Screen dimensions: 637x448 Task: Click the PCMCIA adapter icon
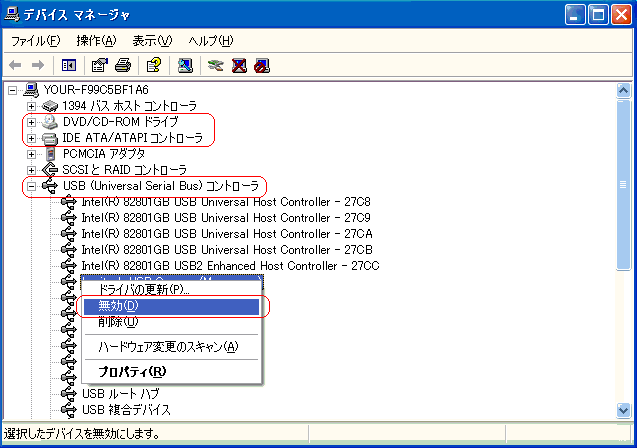(50, 154)
